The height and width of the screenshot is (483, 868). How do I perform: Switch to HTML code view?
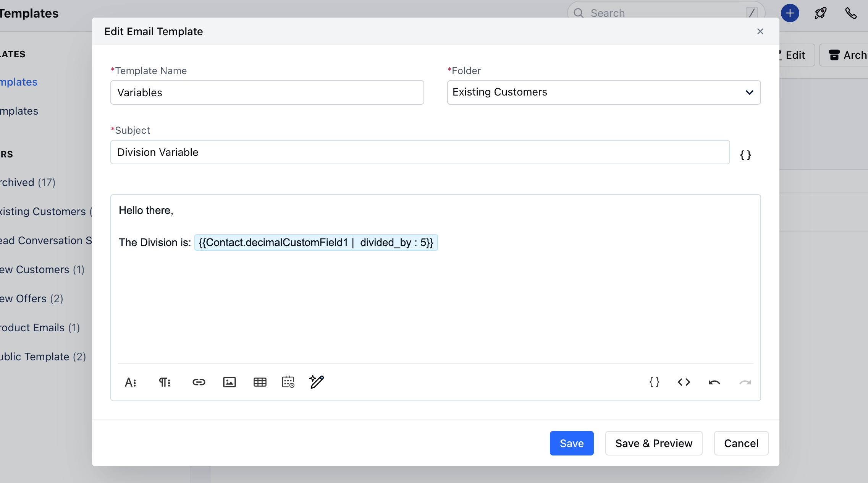pyautogui.click(x=684, y=382)
